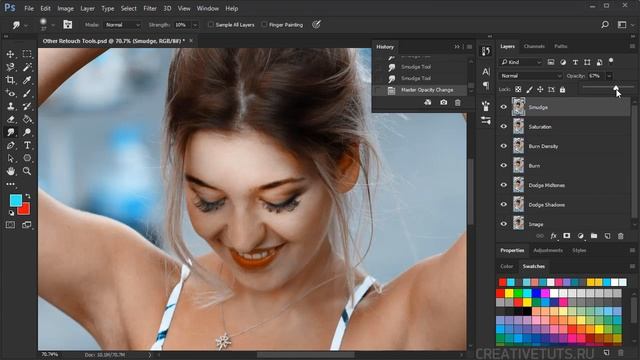The image size is (640, 360).
Task: Select the Brush tool
Action: coord(27,93)
